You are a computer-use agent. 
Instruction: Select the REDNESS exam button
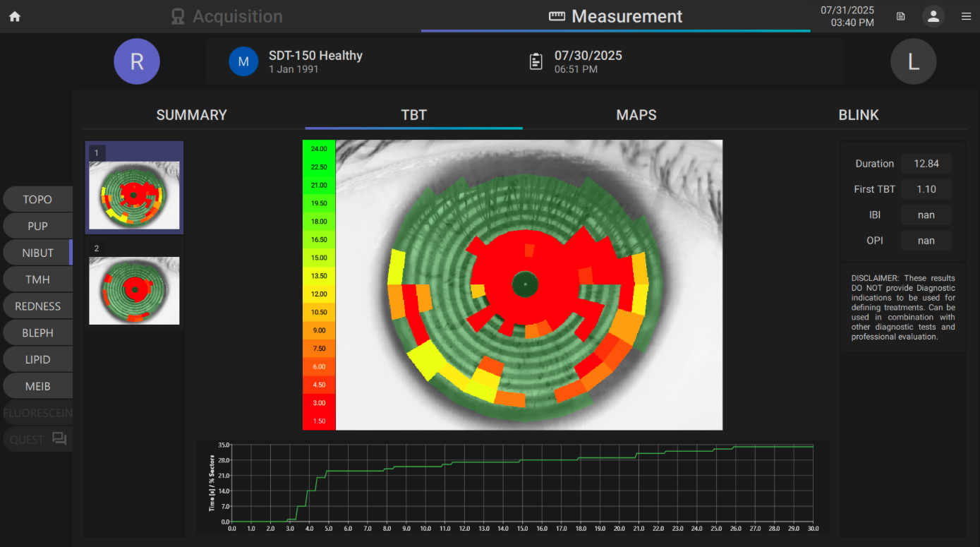coord(37,306)
